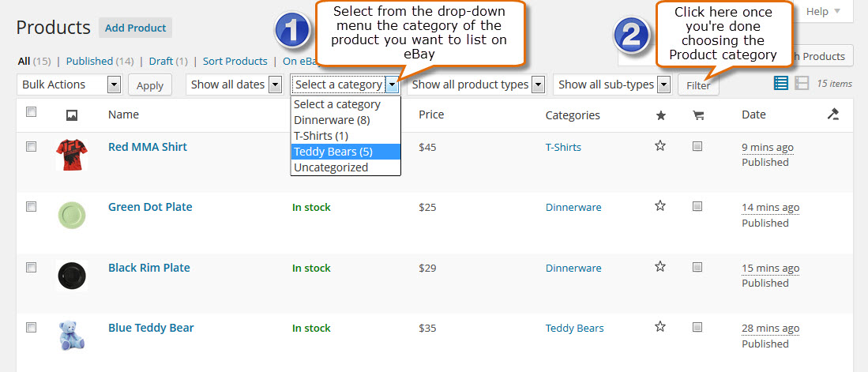Click the image thumbnail column header icon
Screen dimensions: 868x372
tap(71, 115)
